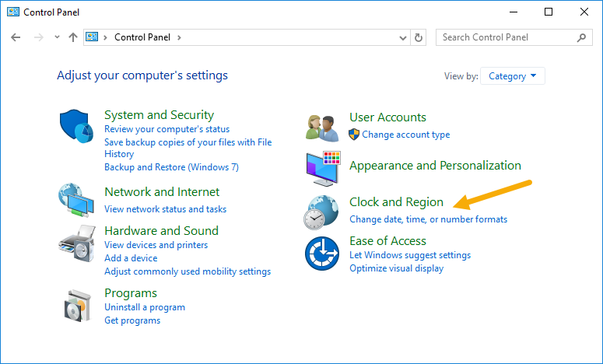
Task: Go back with the back arrow
Action: 16,37
